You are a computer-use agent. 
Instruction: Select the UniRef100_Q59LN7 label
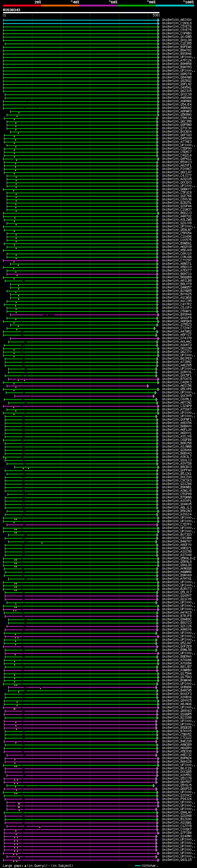point(177,230)
